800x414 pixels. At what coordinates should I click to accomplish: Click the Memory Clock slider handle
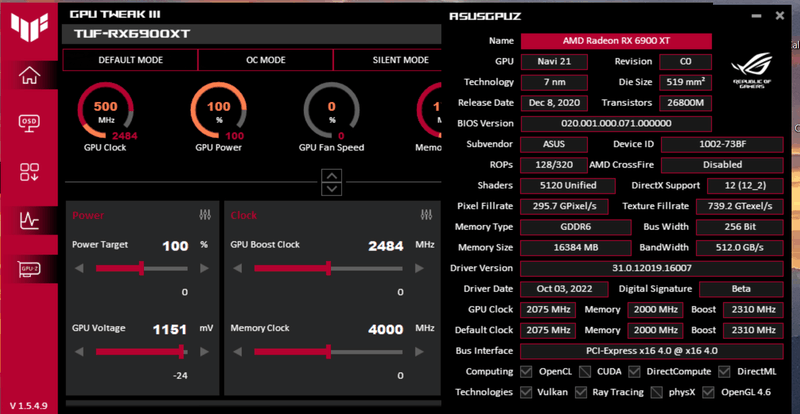(328, 352)
